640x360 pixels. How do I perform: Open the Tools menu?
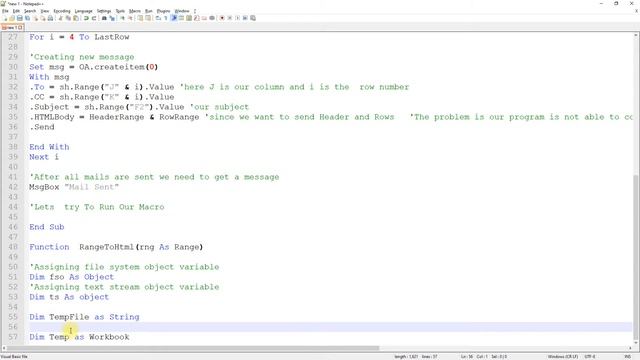(120, 11)
